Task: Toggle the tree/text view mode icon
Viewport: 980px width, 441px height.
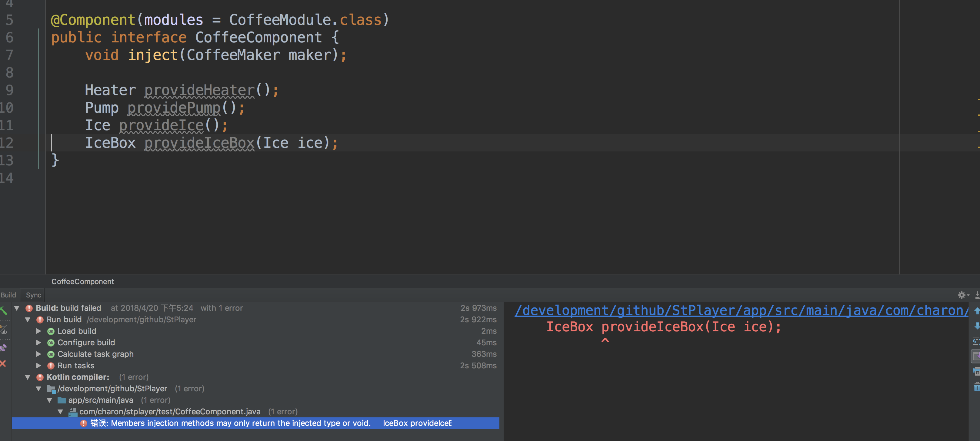Action: click(3, 330)
